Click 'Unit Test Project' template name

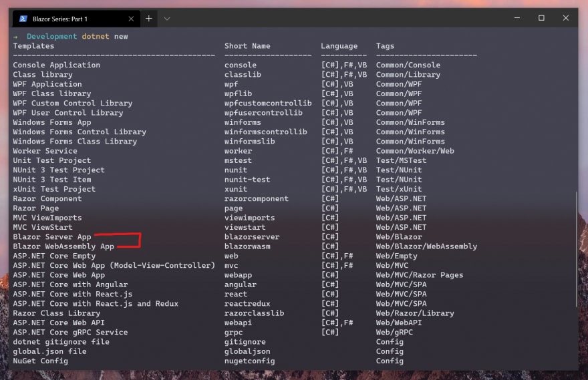click(51, 160)
